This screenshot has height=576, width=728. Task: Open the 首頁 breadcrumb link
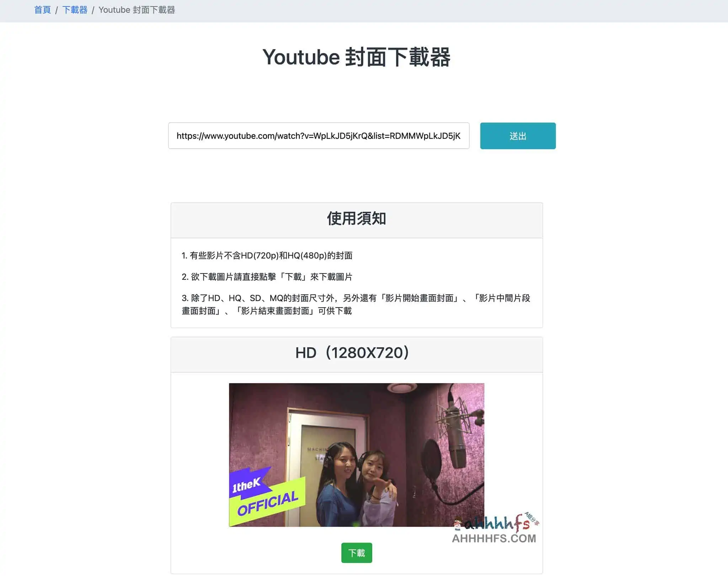[42, 10]
